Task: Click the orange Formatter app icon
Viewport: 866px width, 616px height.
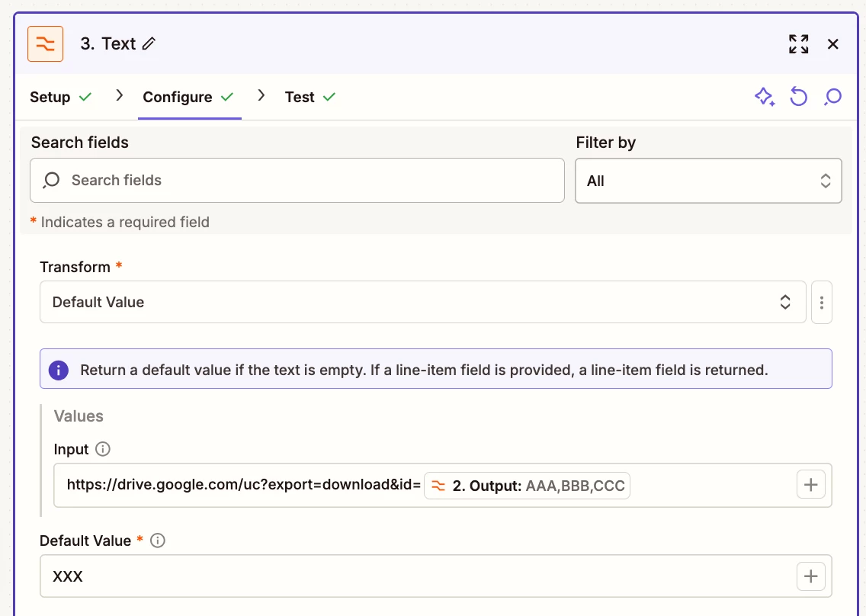Action: tap(45, 44)
